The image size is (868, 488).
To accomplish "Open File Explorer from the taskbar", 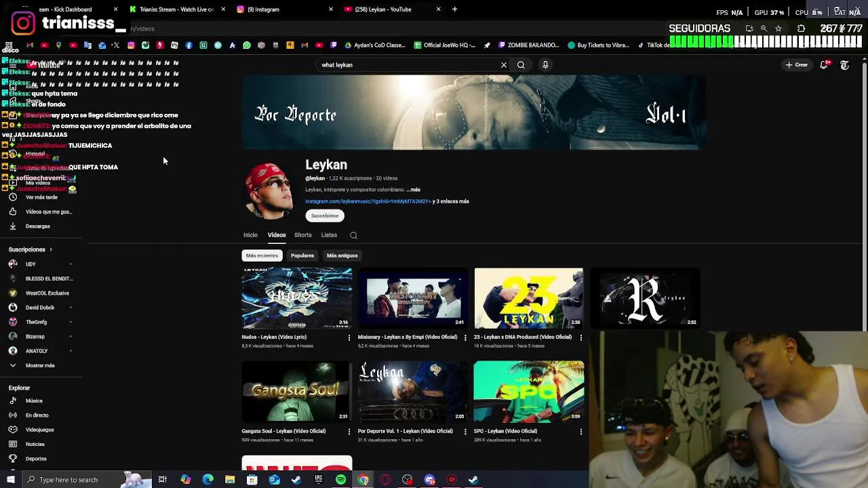I will tap(230, 480).
